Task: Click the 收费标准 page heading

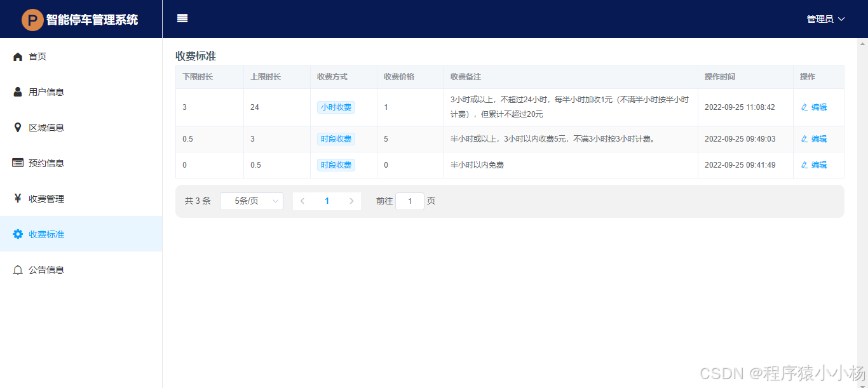Action: (x=196, y=56)
